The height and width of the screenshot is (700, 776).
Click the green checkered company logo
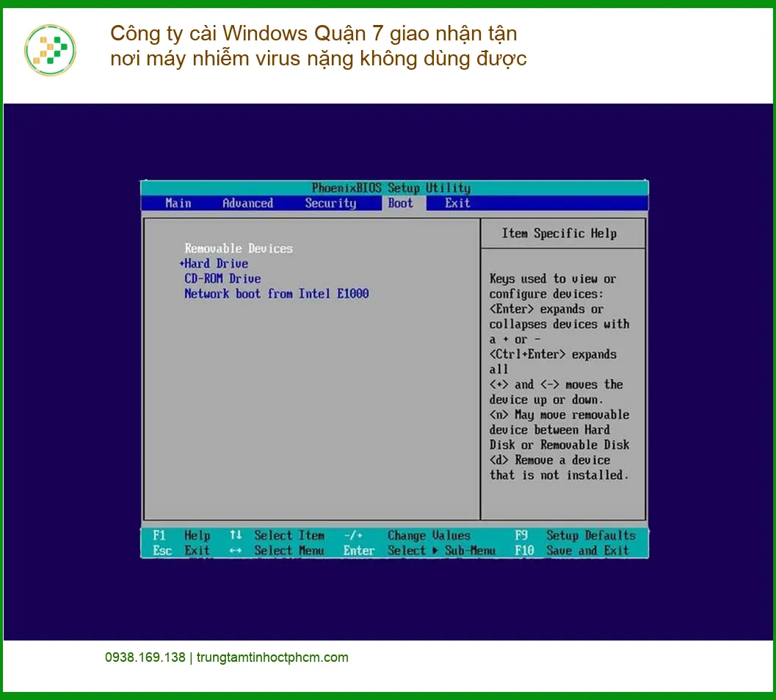pos(50,50)
